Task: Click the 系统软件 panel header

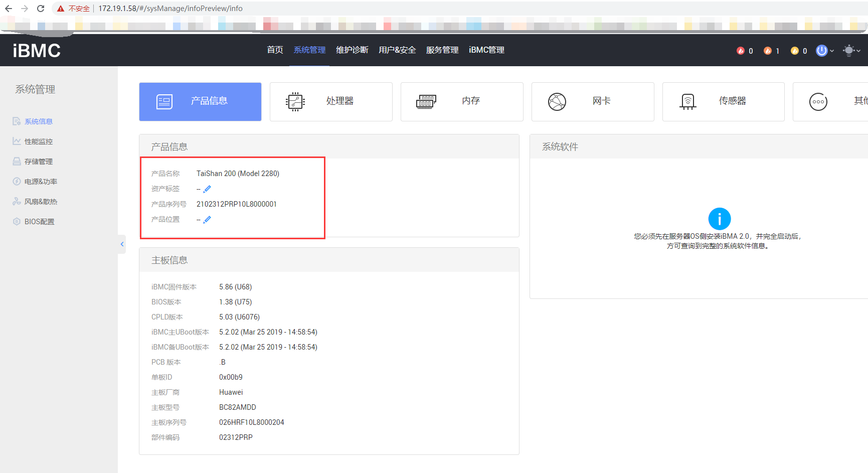Action: pyautogui.click(x=699, y=146)
